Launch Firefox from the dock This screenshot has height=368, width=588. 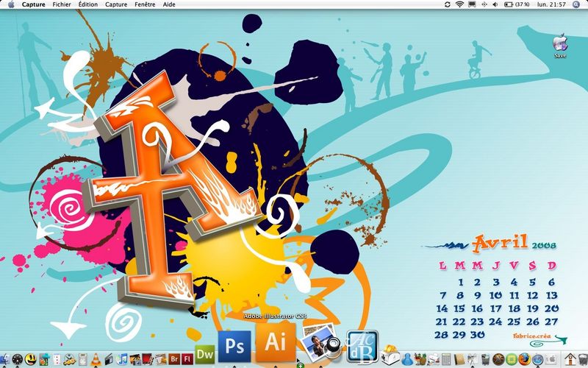click(x=524, y=359)
